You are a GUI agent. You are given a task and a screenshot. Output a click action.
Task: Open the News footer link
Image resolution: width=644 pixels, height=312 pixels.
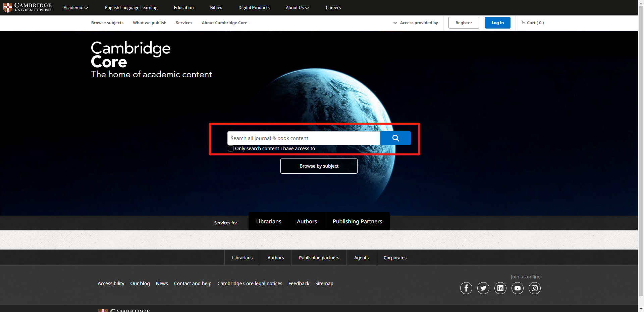(162, 283)
